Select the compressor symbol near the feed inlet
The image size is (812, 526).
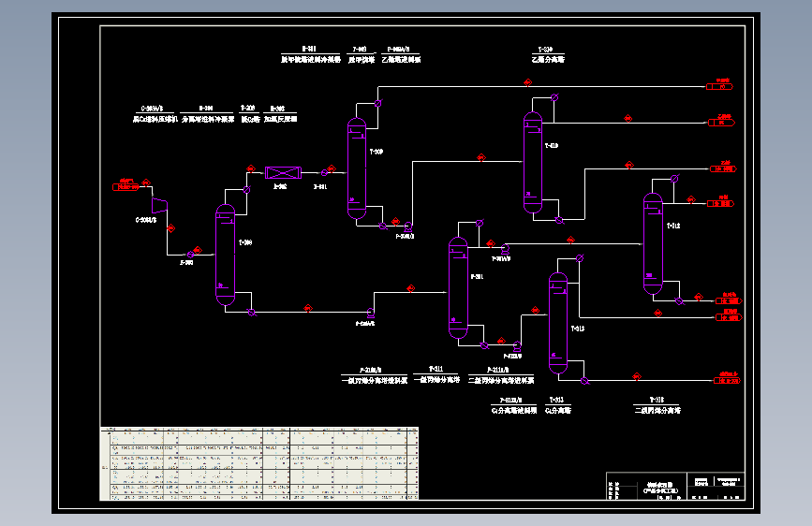(159, 206)
